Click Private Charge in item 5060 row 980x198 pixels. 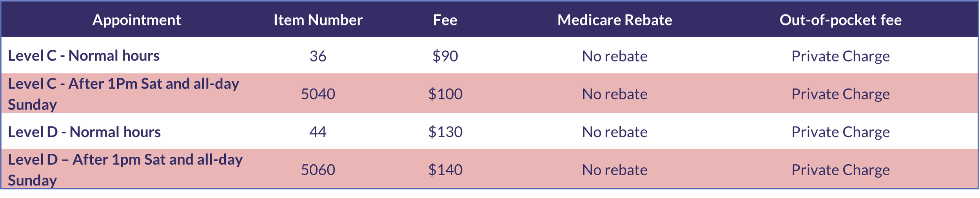coord(840,170)
